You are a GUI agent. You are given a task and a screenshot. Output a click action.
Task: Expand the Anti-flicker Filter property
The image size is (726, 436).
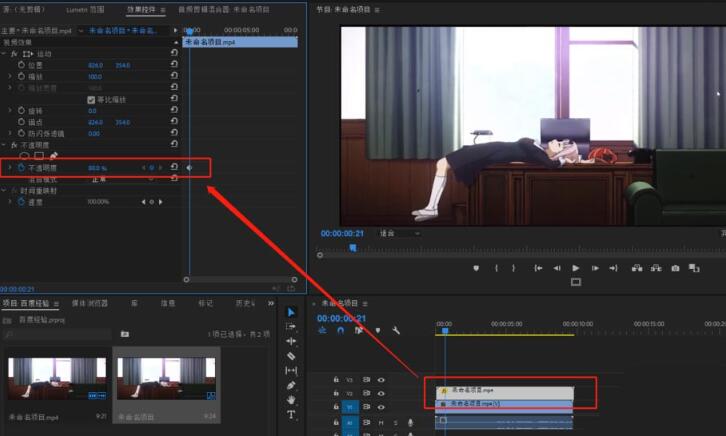[10, 133]
